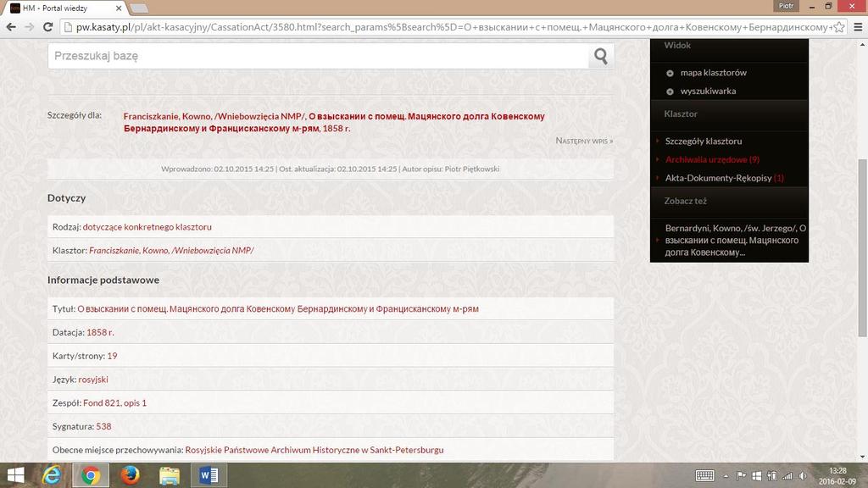Click Klasztor value Franciszkanie, Kowno
Screen dimensions: 868x488
coord(171,250)
